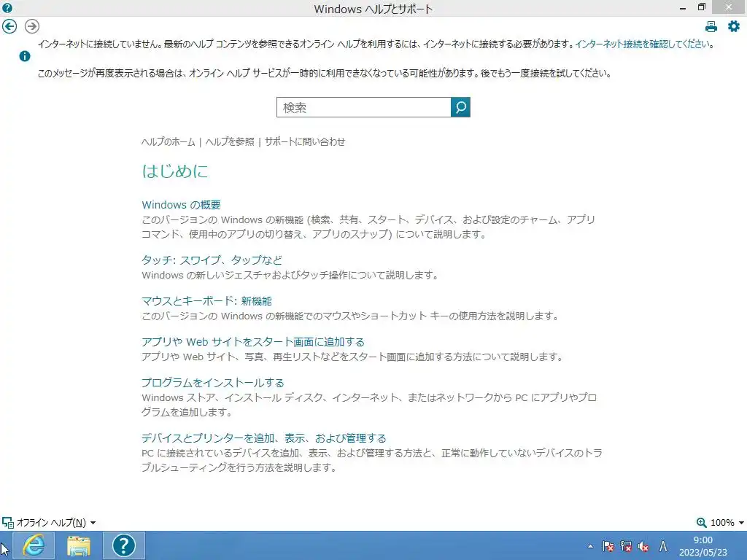Click the Forward arrow navigation icon
The height and width of the screenshot is (560, 747).
[32, 26]
